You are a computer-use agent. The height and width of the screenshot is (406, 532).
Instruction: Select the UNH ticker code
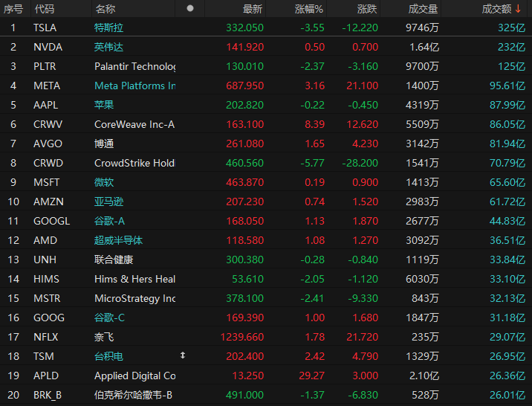pyautogui.click(x=45, y=260)
